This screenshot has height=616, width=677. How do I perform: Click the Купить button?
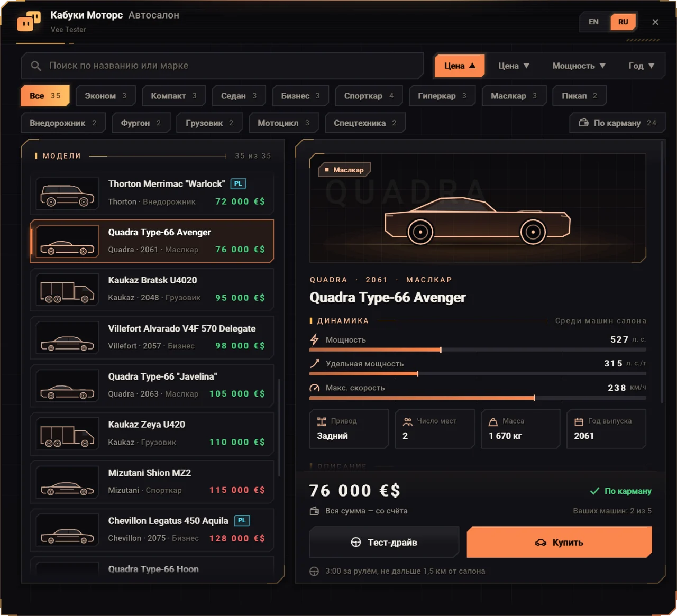pos(559,542)
